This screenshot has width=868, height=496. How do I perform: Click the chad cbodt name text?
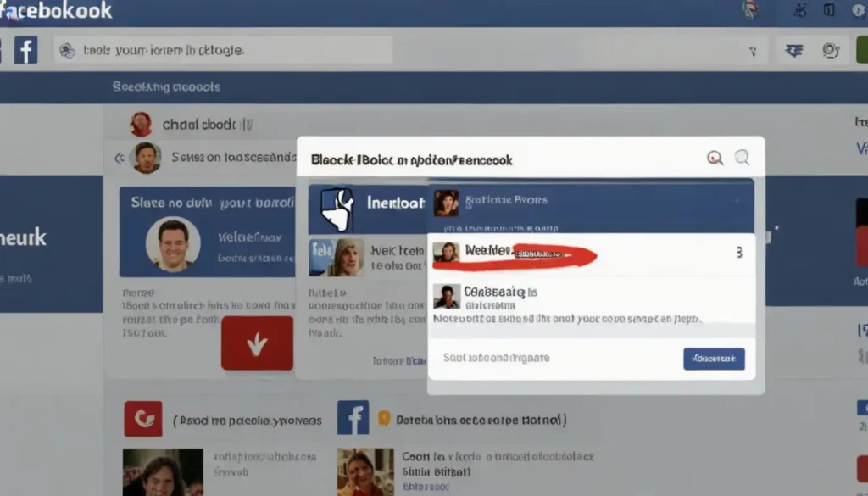[199, 125]
